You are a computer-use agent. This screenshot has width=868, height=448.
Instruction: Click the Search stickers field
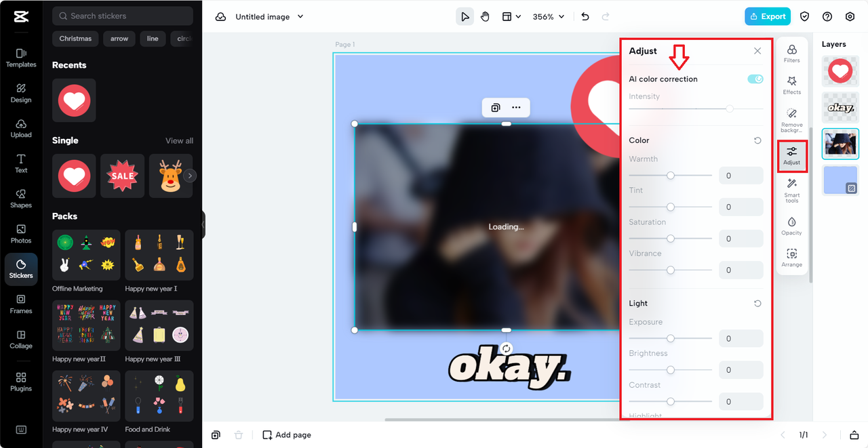(x=123, y=16)
